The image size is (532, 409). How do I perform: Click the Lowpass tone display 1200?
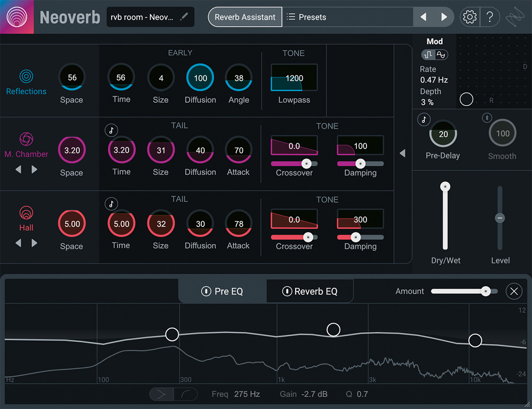tap(294, 78)
